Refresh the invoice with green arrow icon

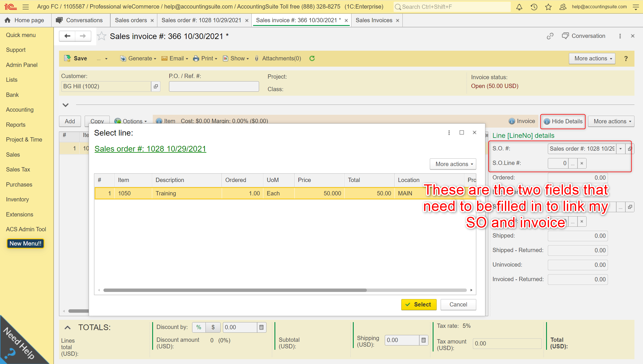point(312,58)
